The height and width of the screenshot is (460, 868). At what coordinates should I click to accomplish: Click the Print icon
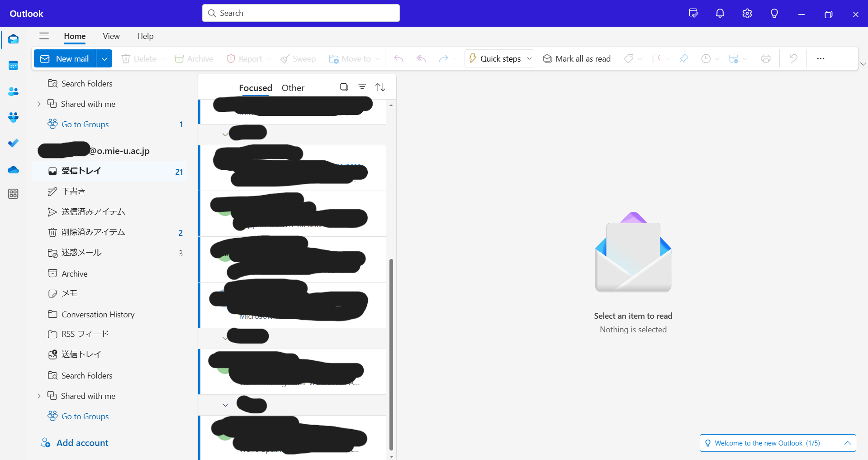coord(766,58)
